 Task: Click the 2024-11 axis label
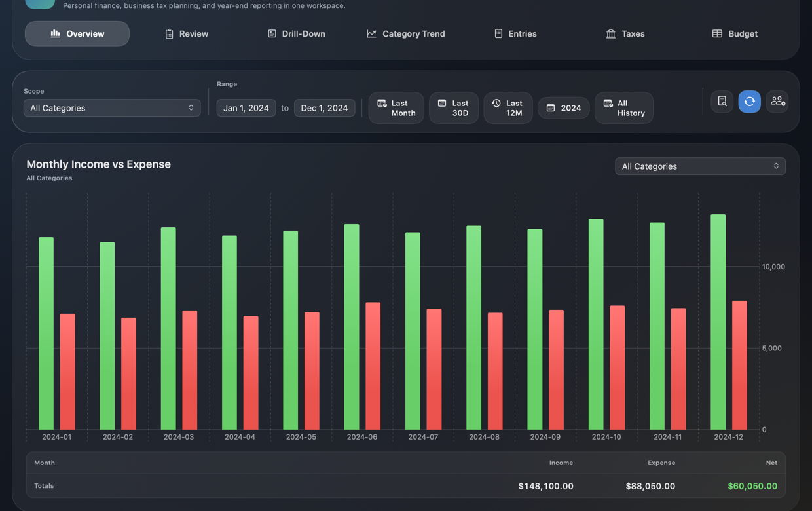[667, 437]
